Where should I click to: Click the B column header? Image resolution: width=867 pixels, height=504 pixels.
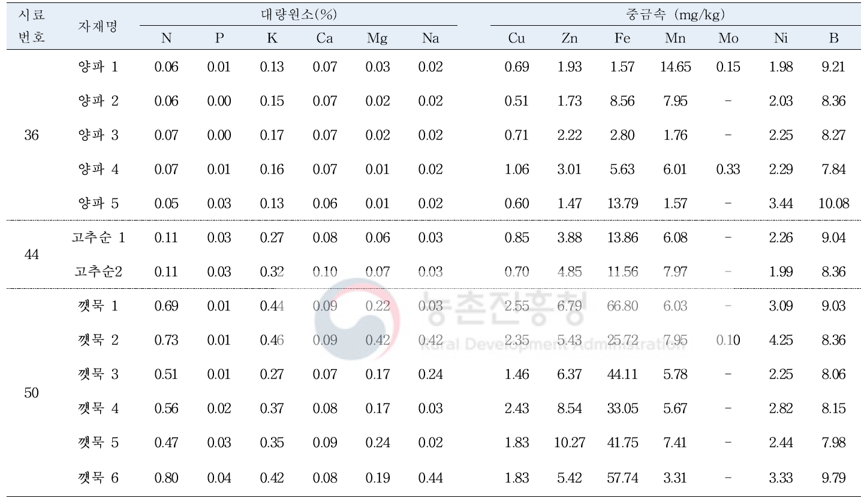click(x=834, y=38)
